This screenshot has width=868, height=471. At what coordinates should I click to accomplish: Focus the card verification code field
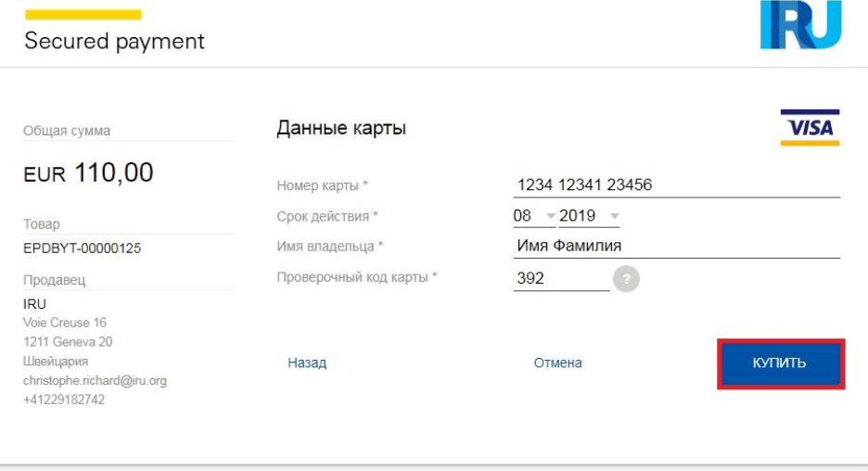coord(561,278)
